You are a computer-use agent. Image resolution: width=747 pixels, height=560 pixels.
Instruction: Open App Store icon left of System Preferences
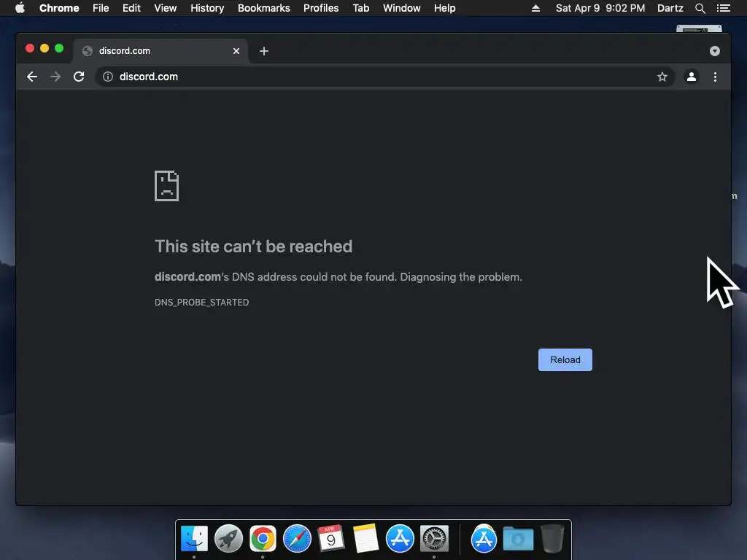(400, 539)
